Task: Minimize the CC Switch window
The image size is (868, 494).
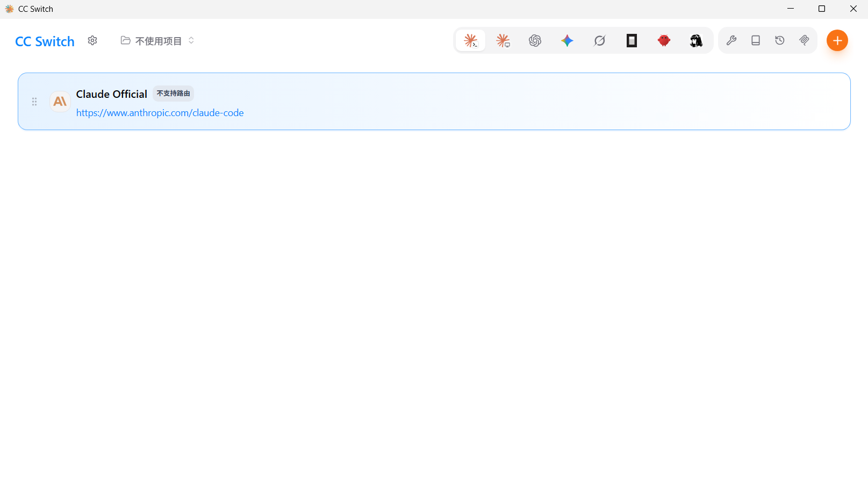Action: (791, 9)
